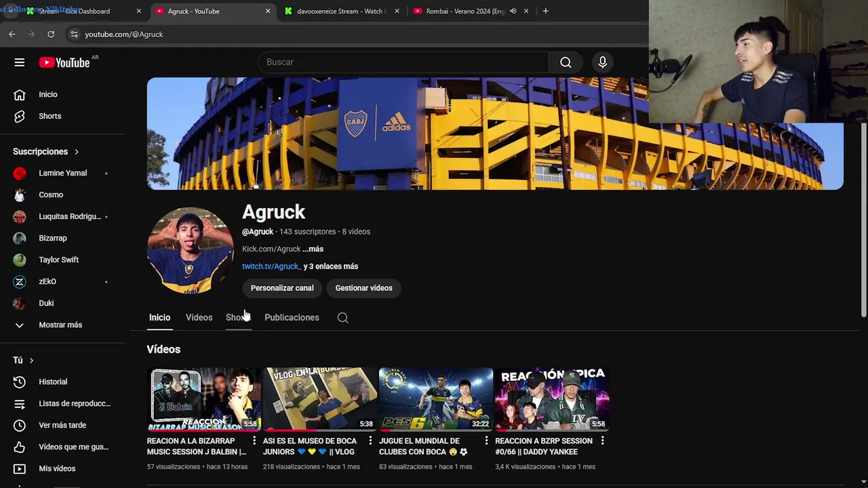Open options menu for Museo de Boca video
868x488 pixels.
[x=370, y=441]
